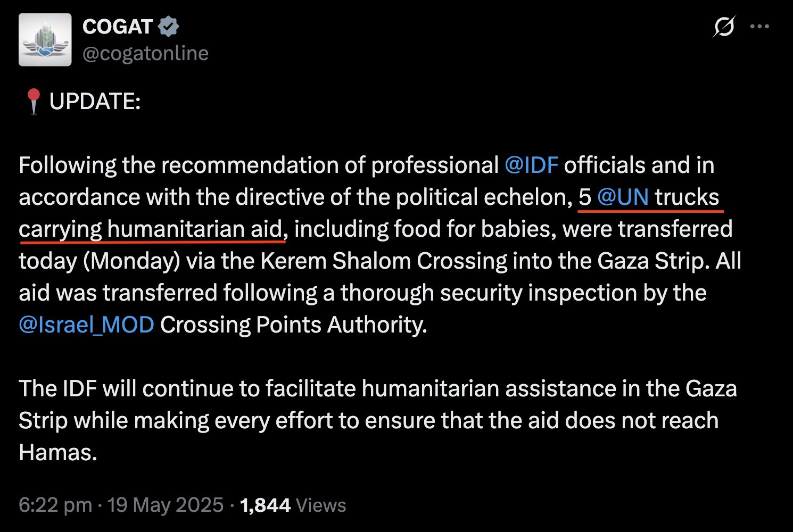Image resolution: width=793 pixels, height=532 pixels.
Task: Click the Views label beside the count
Action: click(321, 505)
